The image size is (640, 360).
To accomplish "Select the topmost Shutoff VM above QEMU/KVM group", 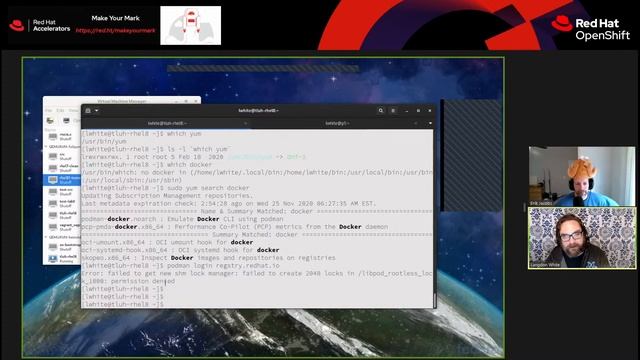I will coord(62,136).
